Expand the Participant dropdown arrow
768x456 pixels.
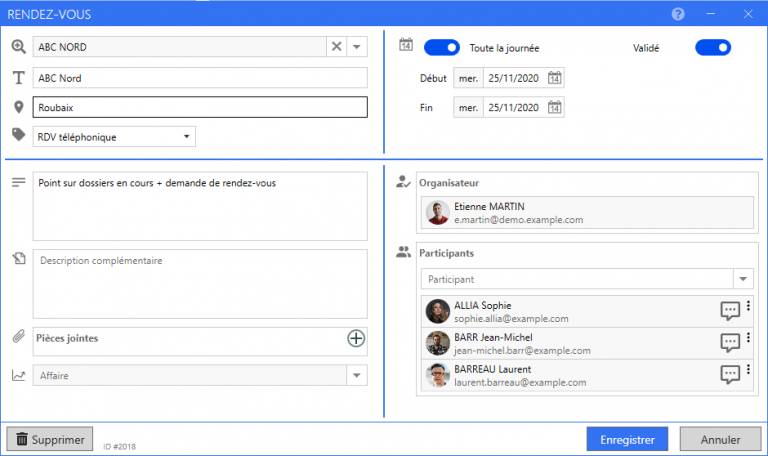(x=743, y=279)
